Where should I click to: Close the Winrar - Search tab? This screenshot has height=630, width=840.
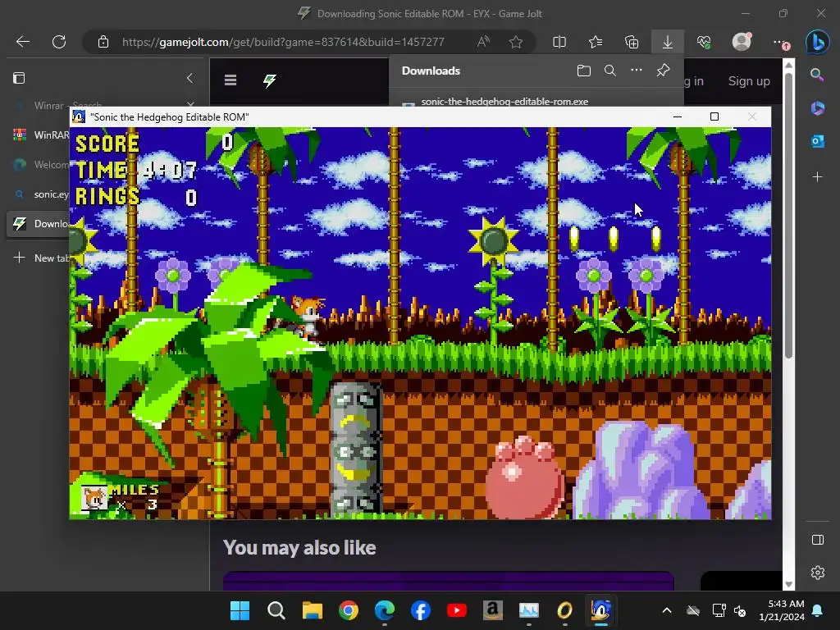[x=190, y=104]
